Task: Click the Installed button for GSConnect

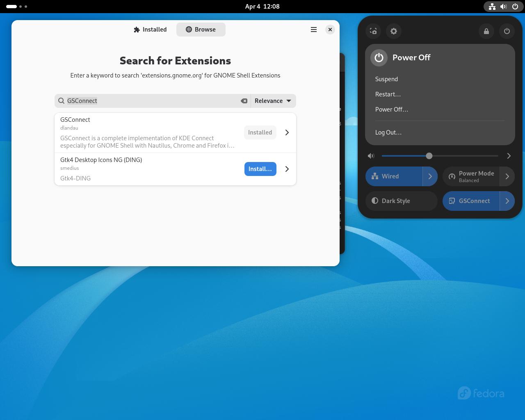Action: pyautogui.click(x=260, y=132)
